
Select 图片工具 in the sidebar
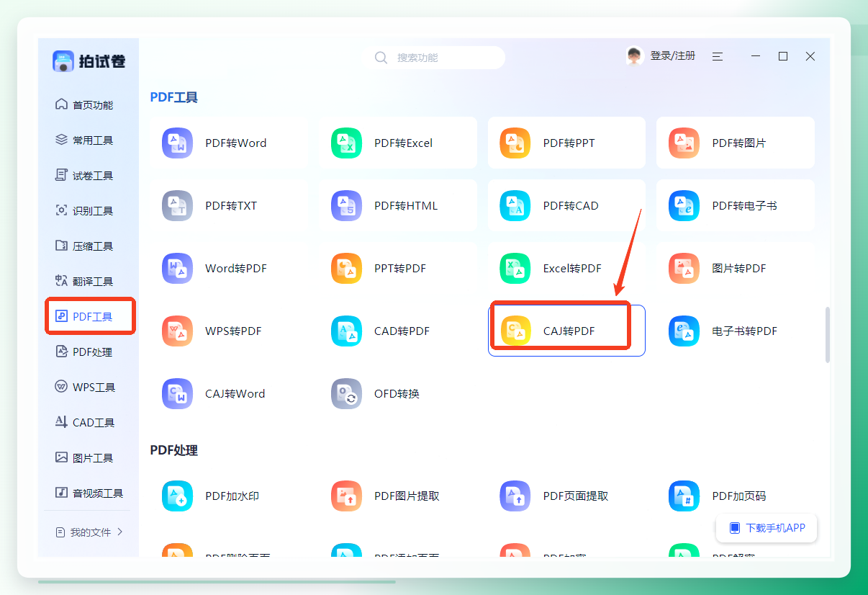(84, 457)
